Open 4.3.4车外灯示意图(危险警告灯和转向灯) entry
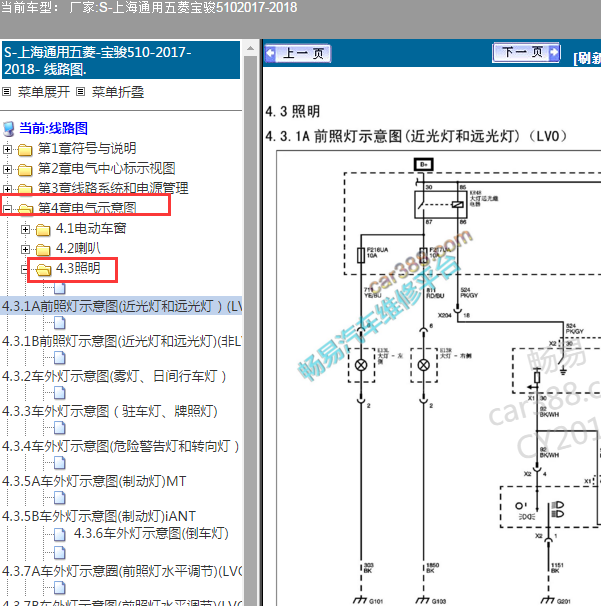This screenshot has width=601, height=606. click(121, 446)
